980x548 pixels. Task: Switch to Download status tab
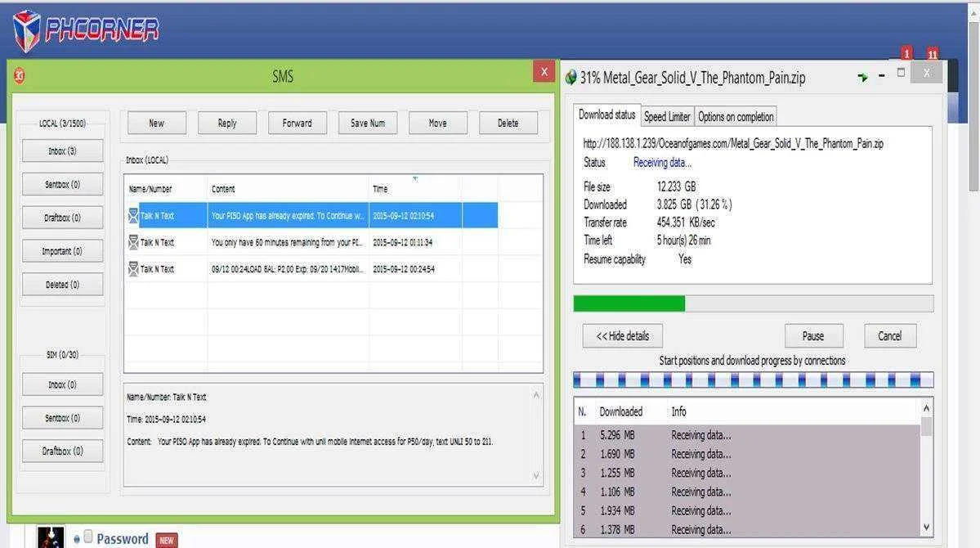(606, 115)
